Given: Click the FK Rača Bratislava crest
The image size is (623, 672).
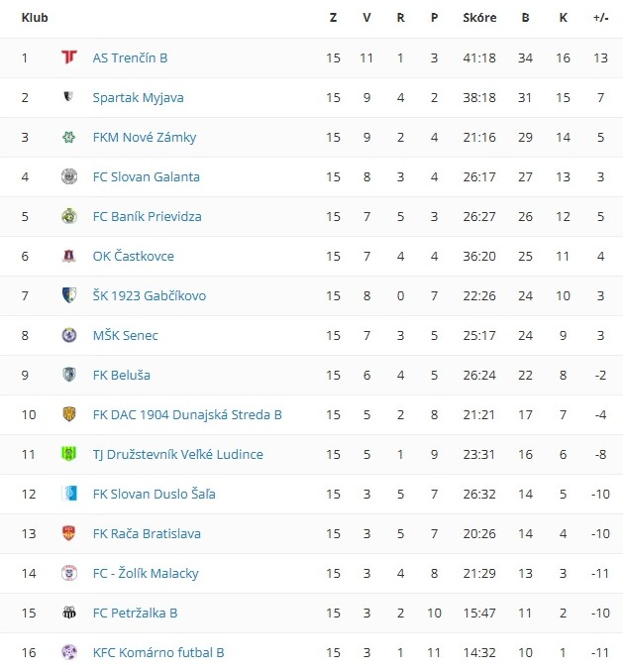Looking at the screenshot, I should [69, 533].
